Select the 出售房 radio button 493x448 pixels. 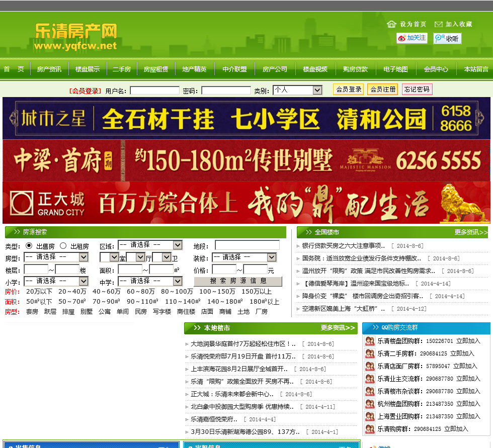tap(29, 246)
